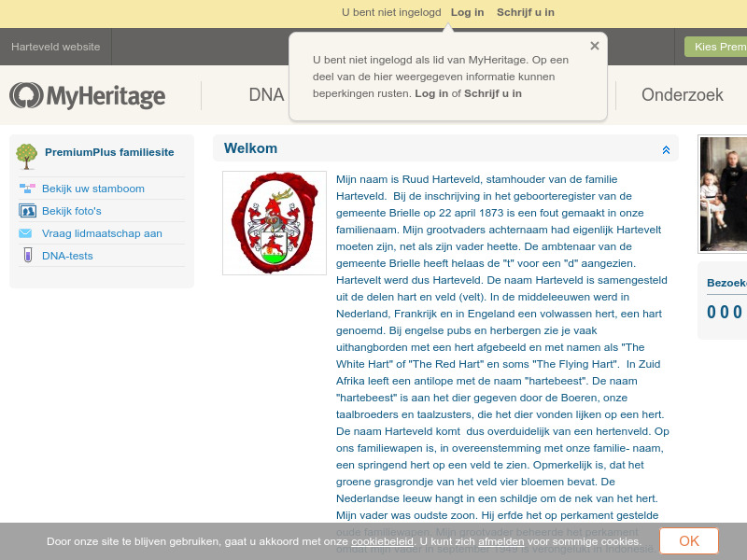Image resolution: width=747 pixels, height=560 pixels.
Task: Click the family crest image
Action: click(x=274, y=222)
